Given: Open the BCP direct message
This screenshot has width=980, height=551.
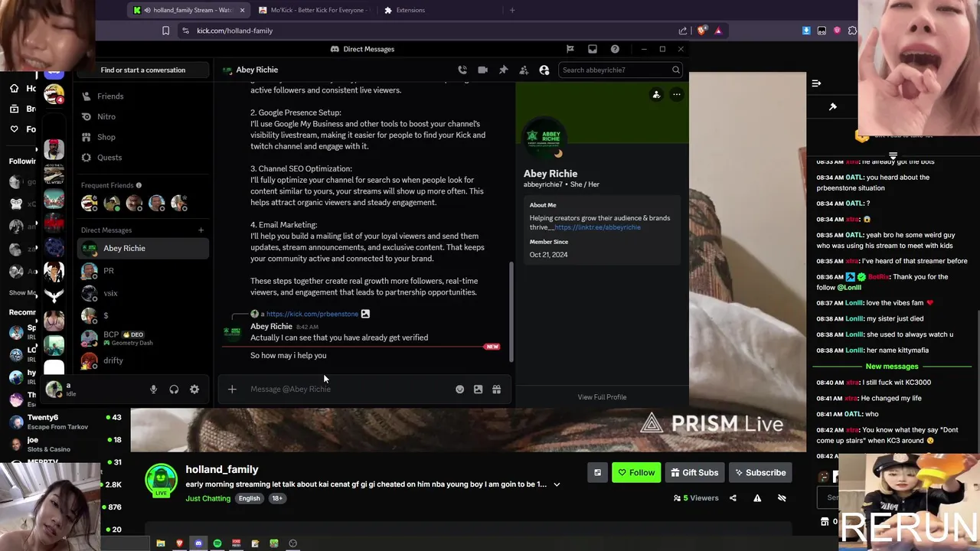Looking at the screenshot, I should point(142,338).
